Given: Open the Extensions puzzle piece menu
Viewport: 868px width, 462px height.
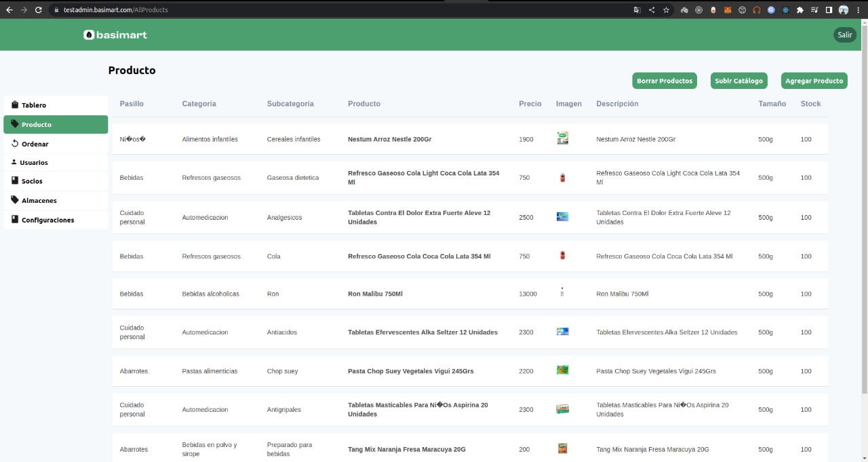Looking at the screenshot, I should [800, 9].
